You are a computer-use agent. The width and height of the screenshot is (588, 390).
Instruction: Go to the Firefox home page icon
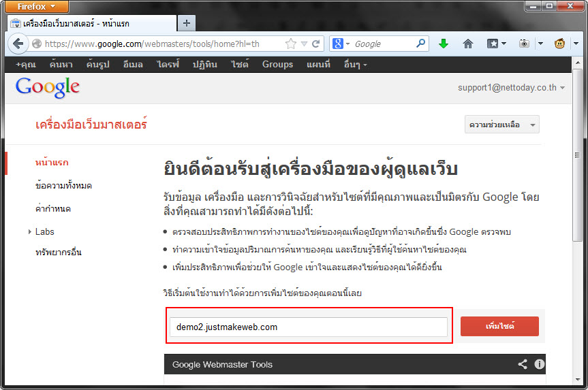[x=467, y=44]
